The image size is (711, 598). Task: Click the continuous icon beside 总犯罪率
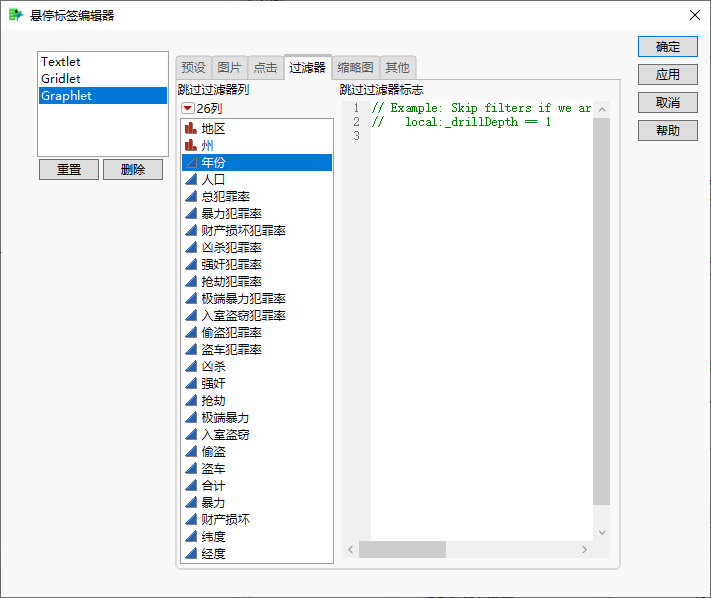pyautogui.click(x=191, y=196)
